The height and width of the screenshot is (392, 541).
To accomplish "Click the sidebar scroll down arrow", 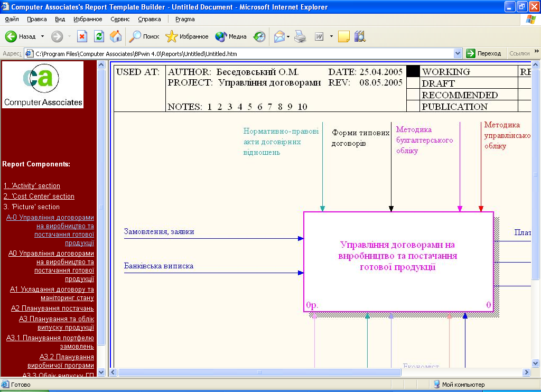I will [101, 372].
